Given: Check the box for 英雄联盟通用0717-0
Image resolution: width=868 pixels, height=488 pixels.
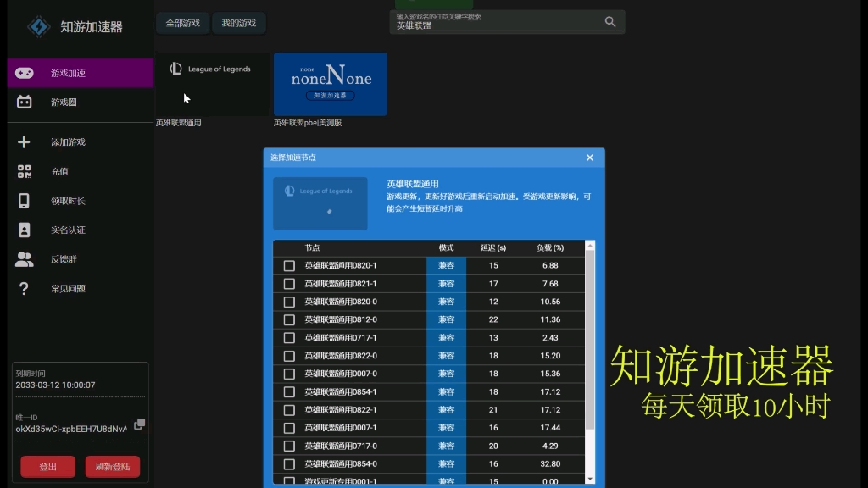Looking at the screenshot, I should 289,446.
